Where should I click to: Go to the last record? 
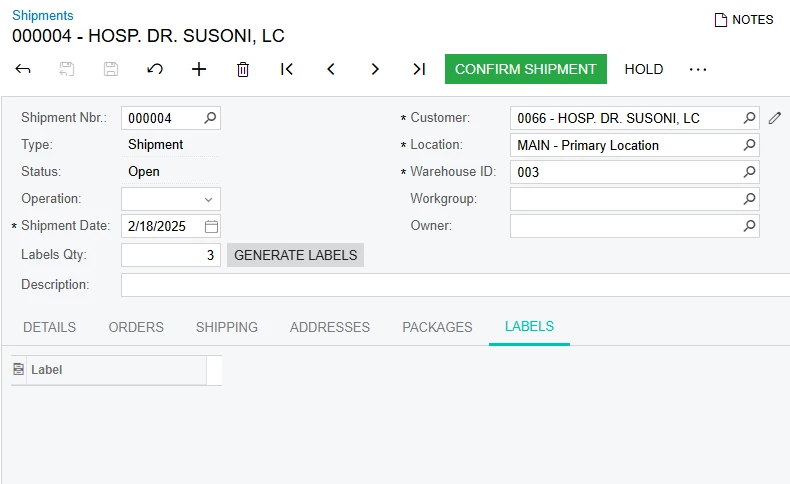(419, 69)
